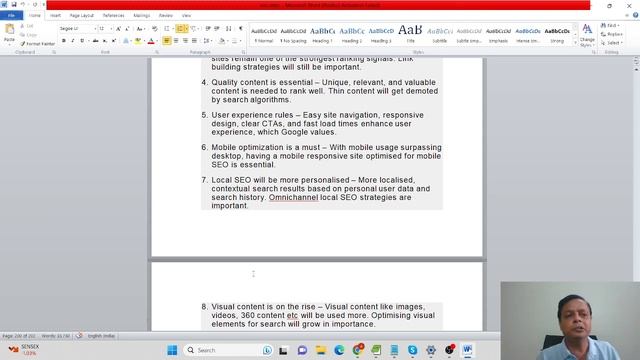The width and height of the screenshot is (640, 360).
Task: Expand the Paste options arrow below Paste
Action: [9, 44]
